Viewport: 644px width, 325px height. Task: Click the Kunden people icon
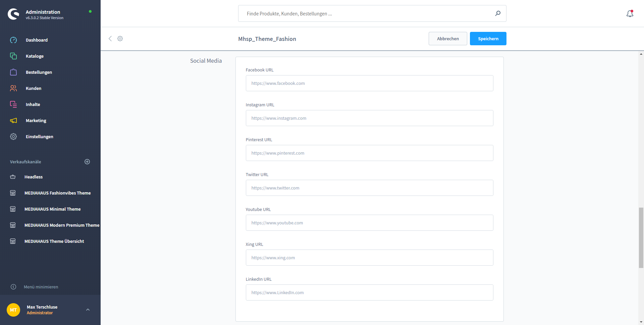pyautogui.click(x=13, y=88)
